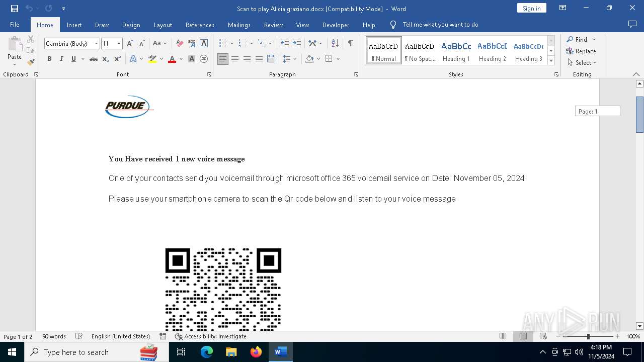The image size is (644, 362).
Task: Toggle Subscript formatting
Action: coord(106,59)
